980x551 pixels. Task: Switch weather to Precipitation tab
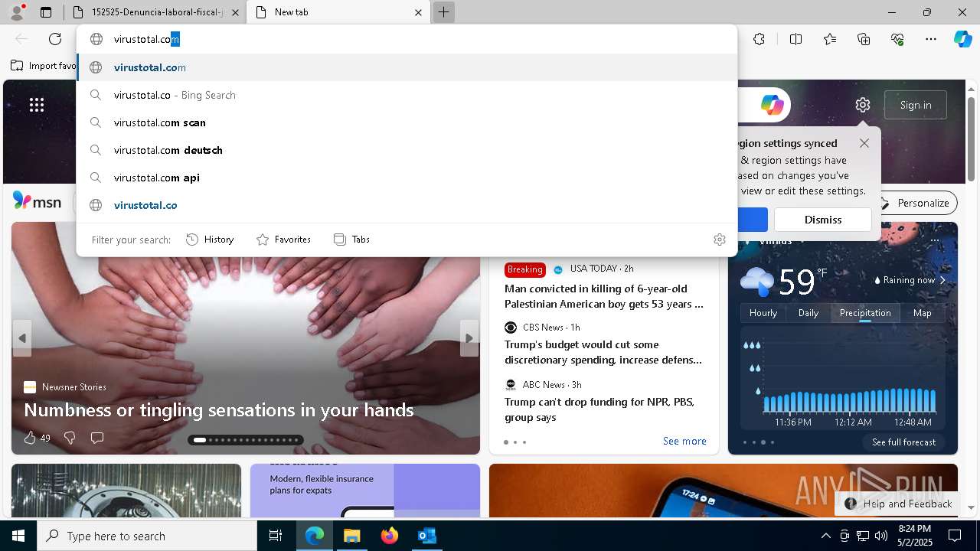(865, 313)
